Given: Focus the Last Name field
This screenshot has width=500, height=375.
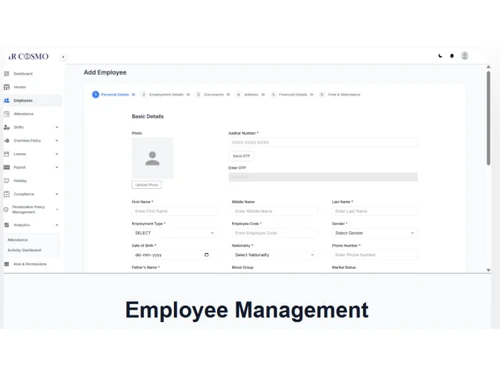Looking at the screenshot, I should 375,211.
